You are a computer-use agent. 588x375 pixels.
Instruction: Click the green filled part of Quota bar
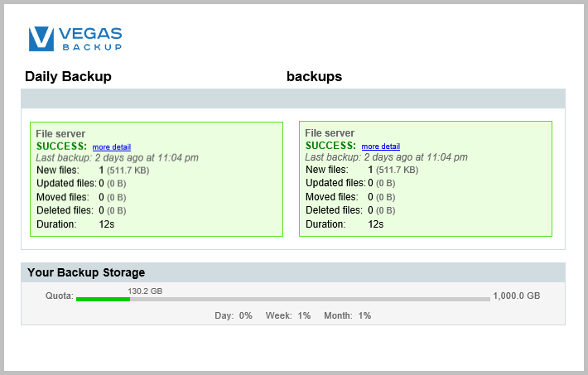point(103,299)
